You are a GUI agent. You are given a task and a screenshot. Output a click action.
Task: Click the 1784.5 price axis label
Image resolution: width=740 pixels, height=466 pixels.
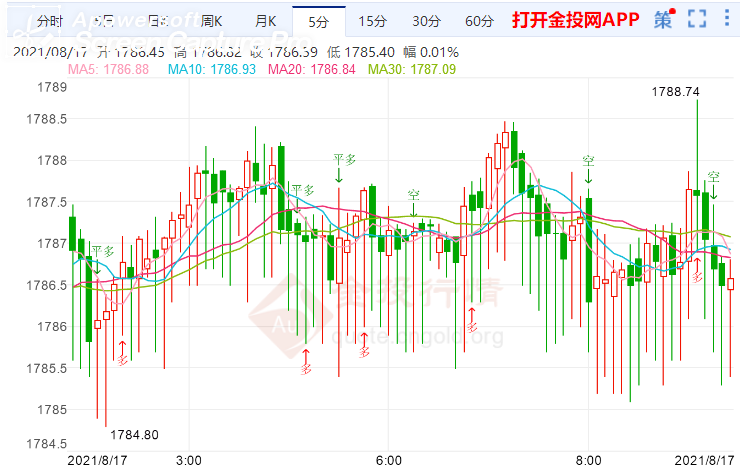[47, 444]
